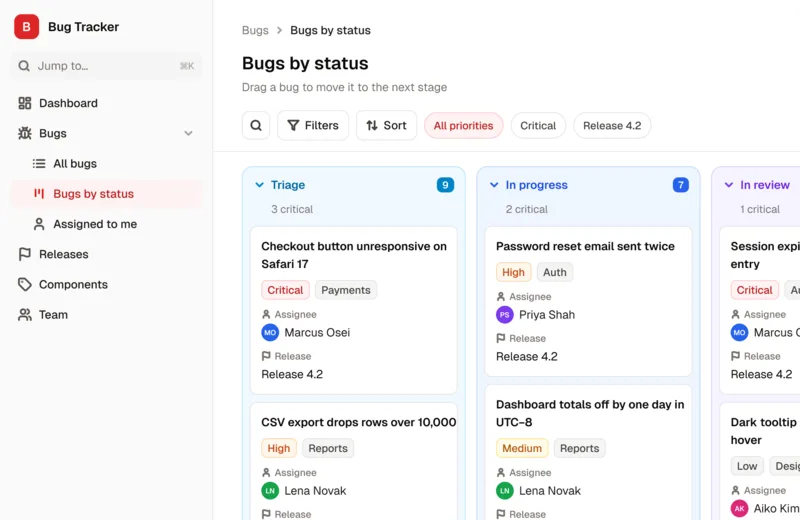800x520 pixels.
Task: Click the Low priority tag
Action: (747, 466)
